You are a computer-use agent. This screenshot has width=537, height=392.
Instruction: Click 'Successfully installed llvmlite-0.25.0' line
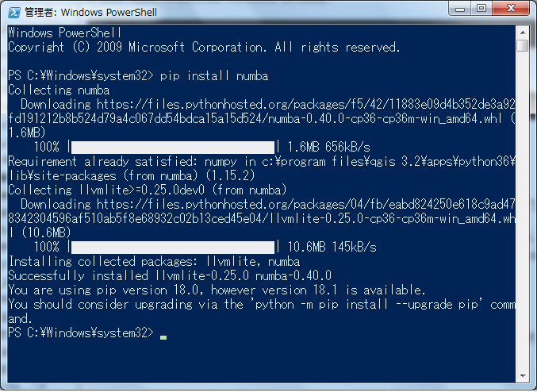click(x=170, y=276)
